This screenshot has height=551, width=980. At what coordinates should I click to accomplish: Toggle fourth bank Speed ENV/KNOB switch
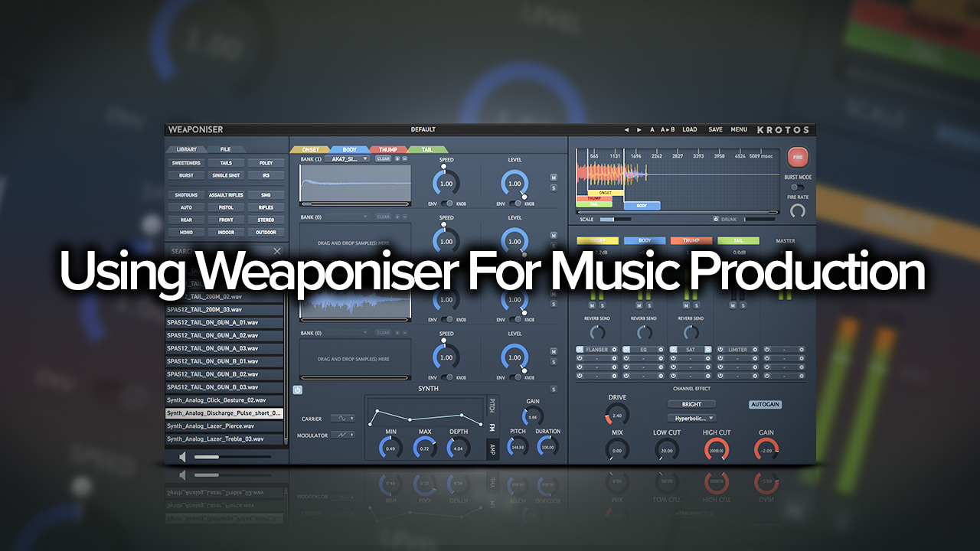pyautogui.click(x=446, y=377)
